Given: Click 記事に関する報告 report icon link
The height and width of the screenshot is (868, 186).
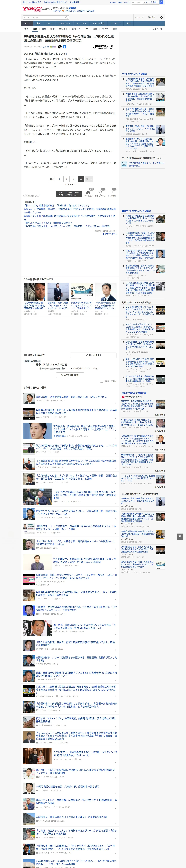Looking at the screenshot, I should tap(31, 195).
